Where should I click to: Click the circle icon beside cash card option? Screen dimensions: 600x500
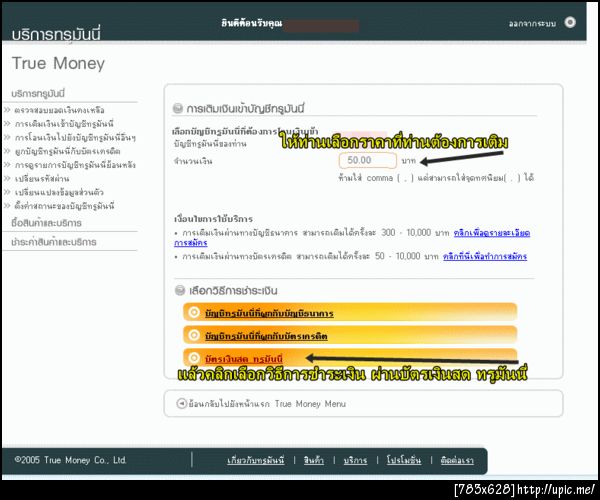click(x=194, y=358)
